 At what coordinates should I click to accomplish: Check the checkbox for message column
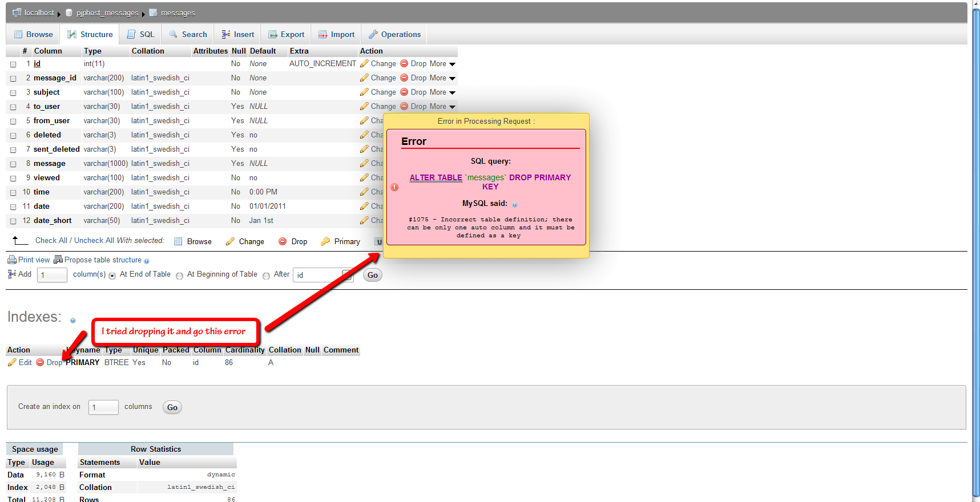[x=13, y=164]
